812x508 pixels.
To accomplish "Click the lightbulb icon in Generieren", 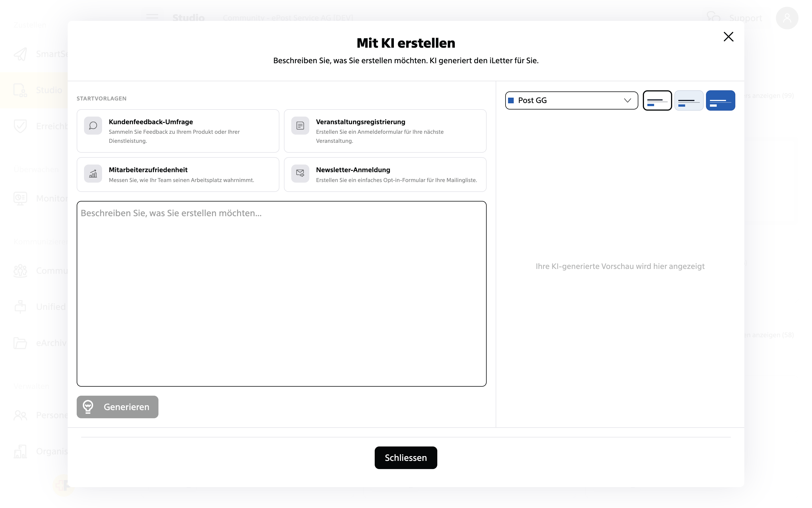I will 88,407.
